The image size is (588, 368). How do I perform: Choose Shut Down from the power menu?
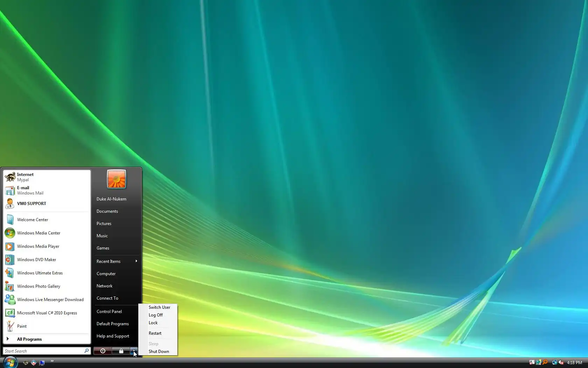pyautogui.click(x=159, y=352)
